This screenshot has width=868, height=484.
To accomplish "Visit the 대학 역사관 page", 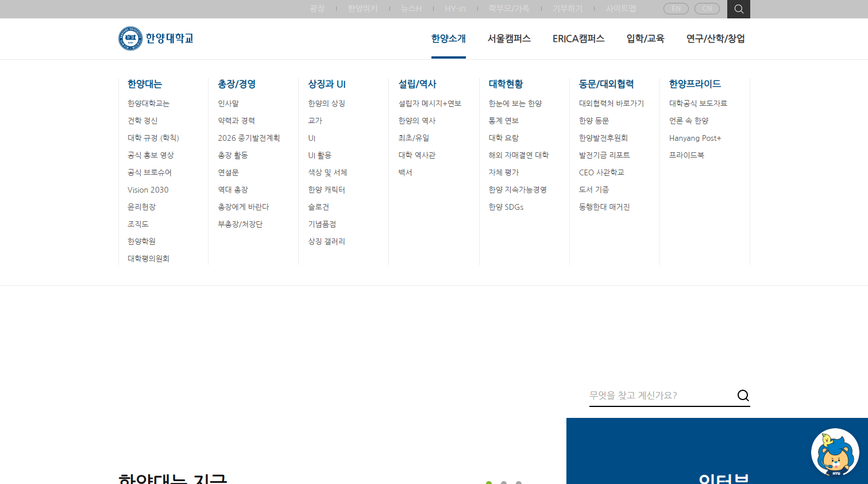I will (417, 155).
